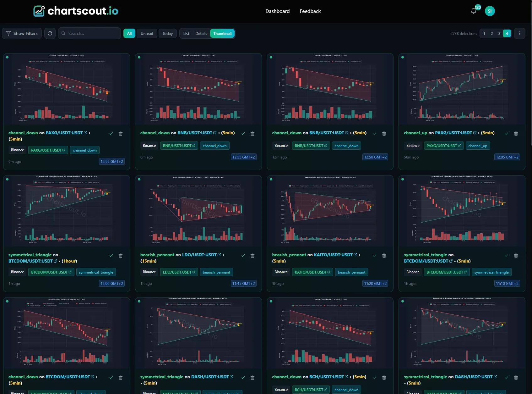This screenshot has width=532, height=394.
Task: Select the Today filter
Action: pos(168,34)
